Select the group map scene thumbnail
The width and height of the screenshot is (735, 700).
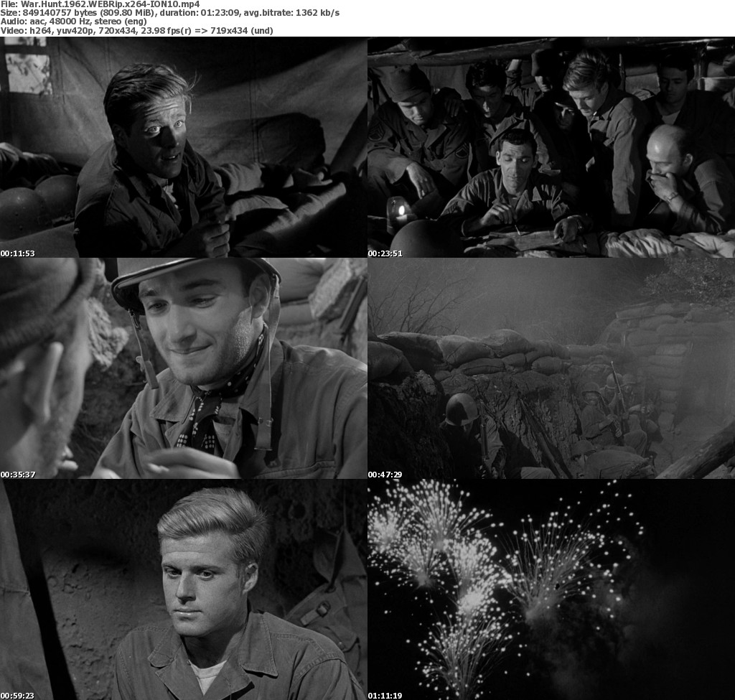551,147
